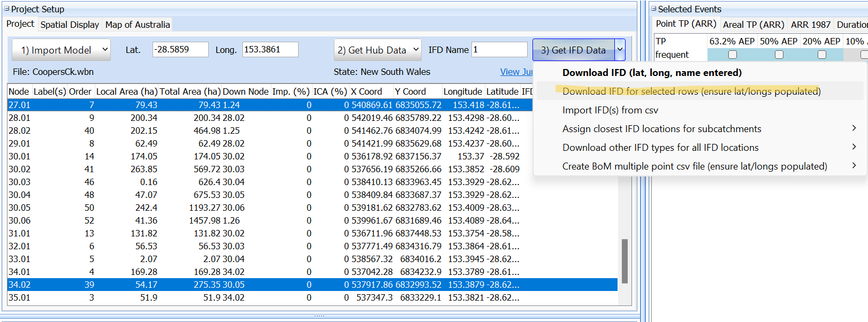Open the Map of Australia tab

click(138, 25)
